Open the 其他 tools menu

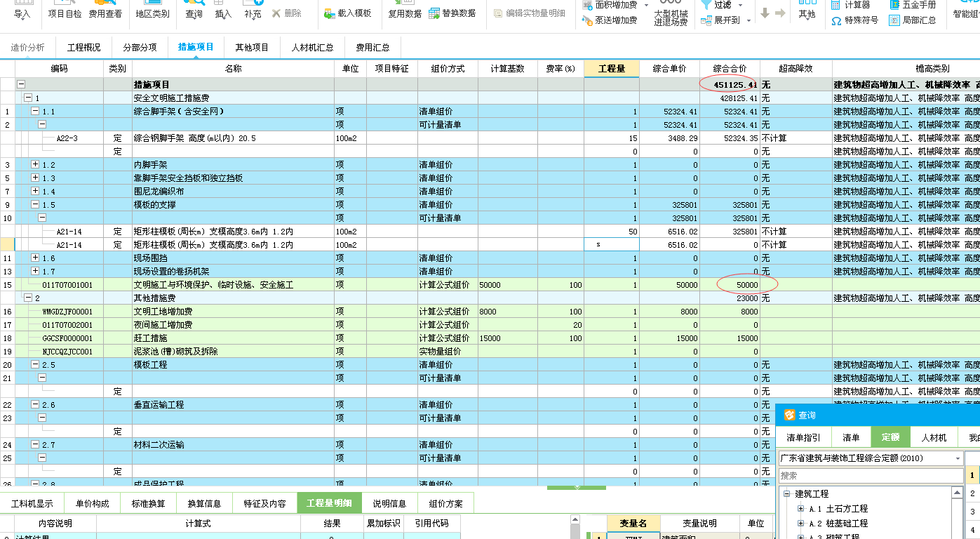[x=807, y=10]
